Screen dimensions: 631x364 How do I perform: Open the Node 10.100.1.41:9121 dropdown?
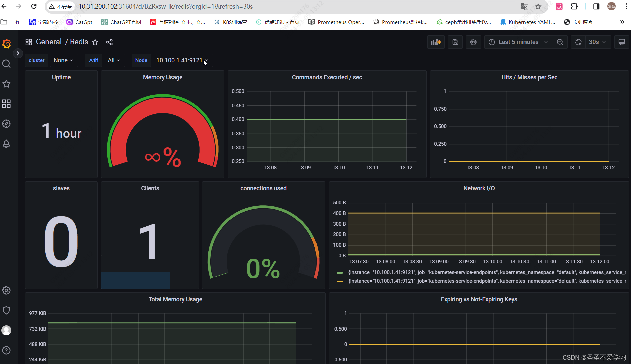[x=182, y=60]
